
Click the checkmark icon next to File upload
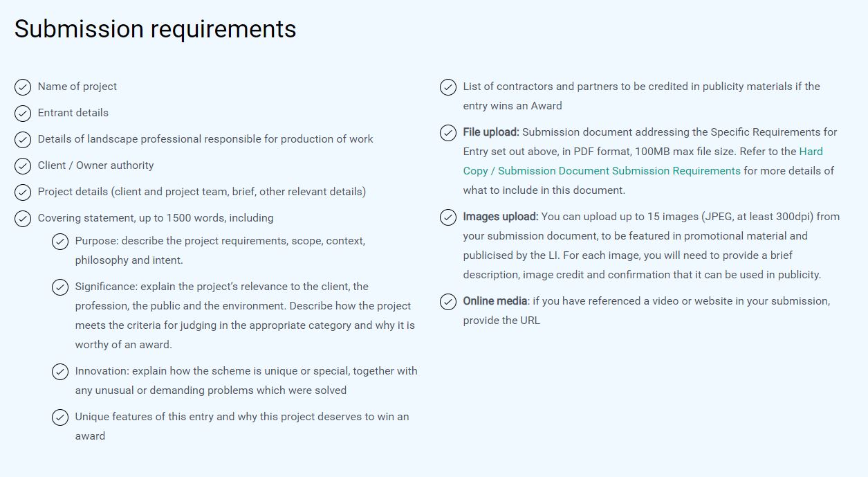click(x=448, y=133)
